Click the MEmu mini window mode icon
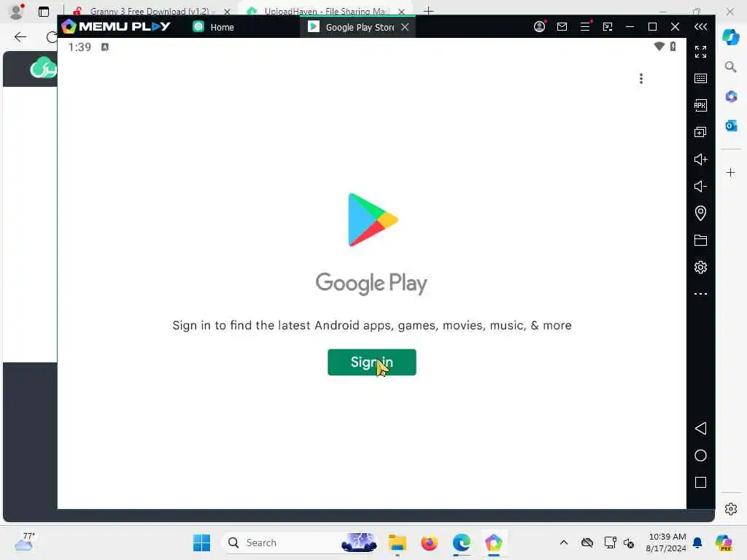Image resolution: width=747 pixels, height=560 pixels. coord(608,27)
